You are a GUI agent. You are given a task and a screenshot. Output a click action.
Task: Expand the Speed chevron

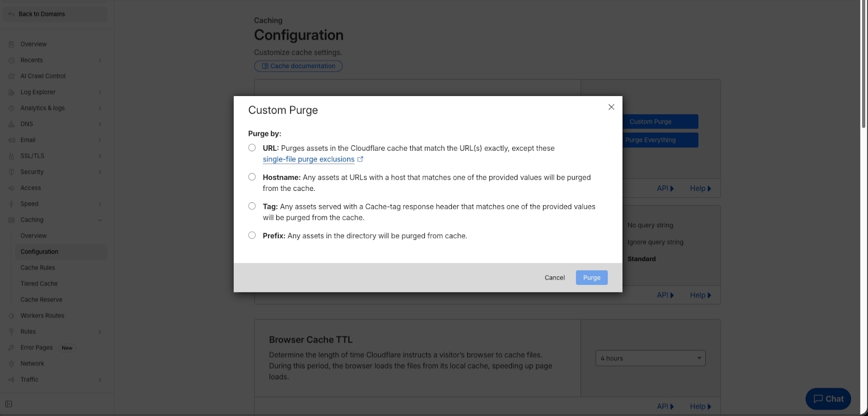100,204
